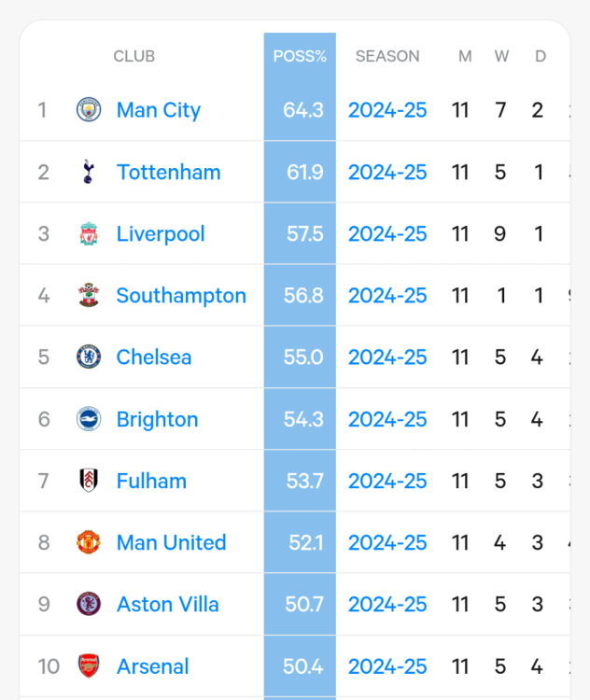Sort by the CLUB column header

click(133, 57)
